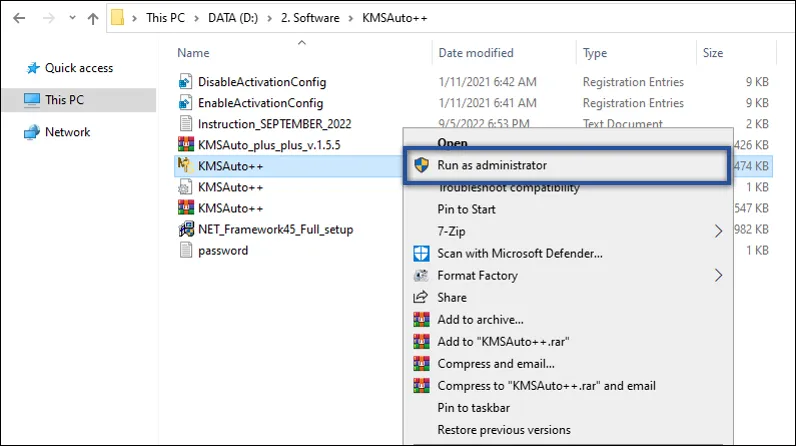Image resolution: width=796 pixels, height=446 pixels.
Task: Click Scan with Microsoft Defender
Action: 520,254
